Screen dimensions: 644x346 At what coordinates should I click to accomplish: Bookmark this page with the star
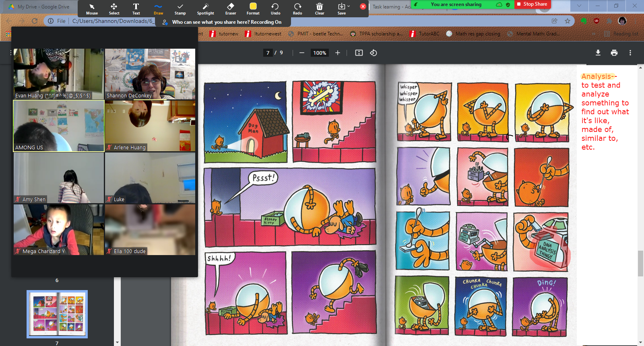568,21
